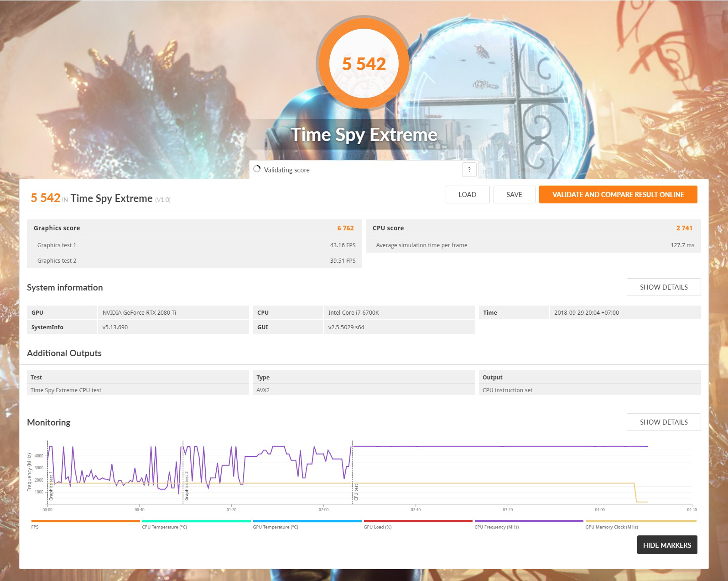The width and height of the screenshot is (728, 581).
Task: Select the timestamp 2018-09-29 20:04 +07:00
Action: (x=587, y=312)
